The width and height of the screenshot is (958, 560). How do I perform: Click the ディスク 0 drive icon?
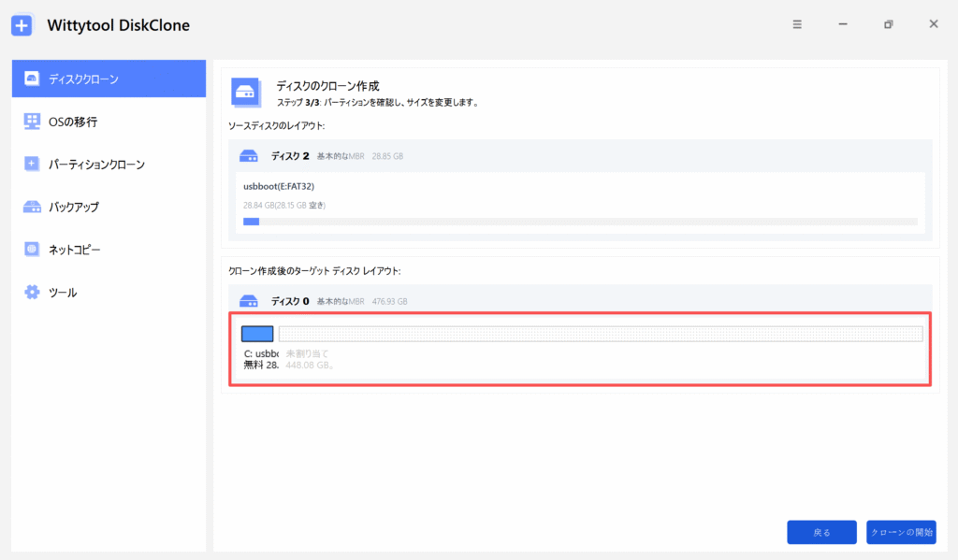coord(249,301)
